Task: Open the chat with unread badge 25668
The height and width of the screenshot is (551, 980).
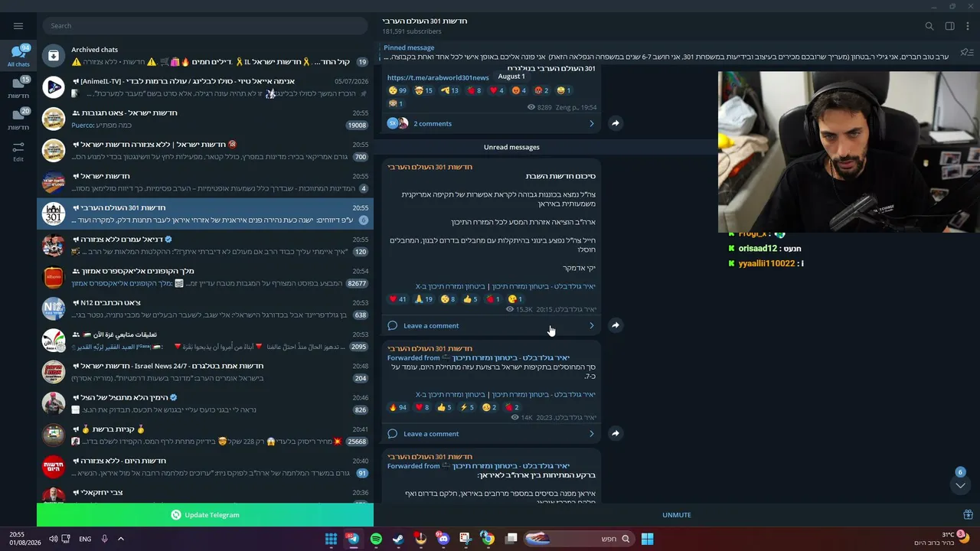Action: (205, 435)
